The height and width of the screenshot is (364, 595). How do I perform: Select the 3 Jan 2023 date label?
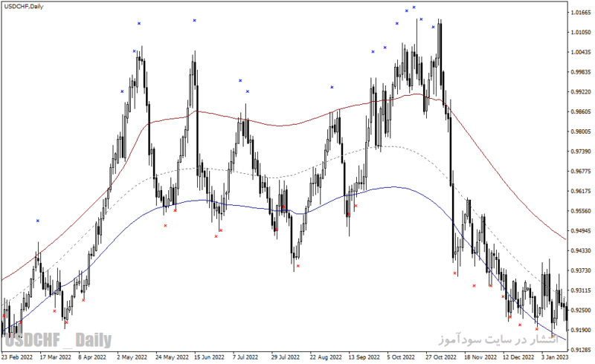[554, 357]
